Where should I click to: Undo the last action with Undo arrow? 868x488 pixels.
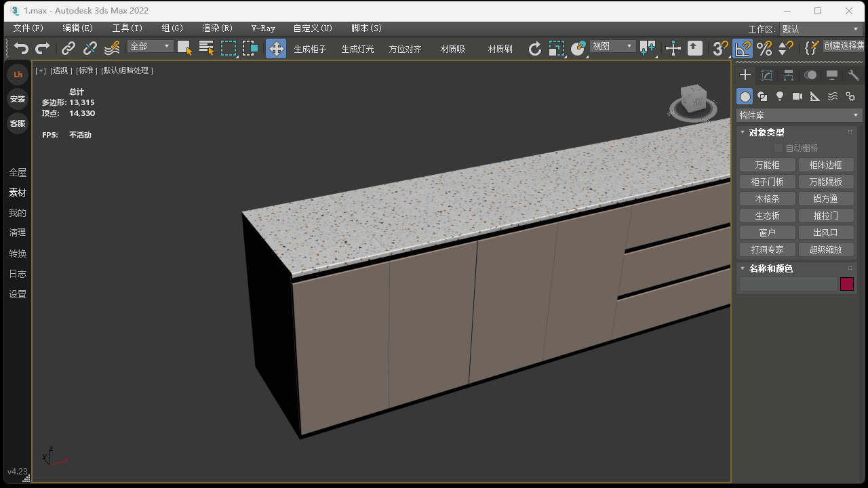[x=22, y=48]
